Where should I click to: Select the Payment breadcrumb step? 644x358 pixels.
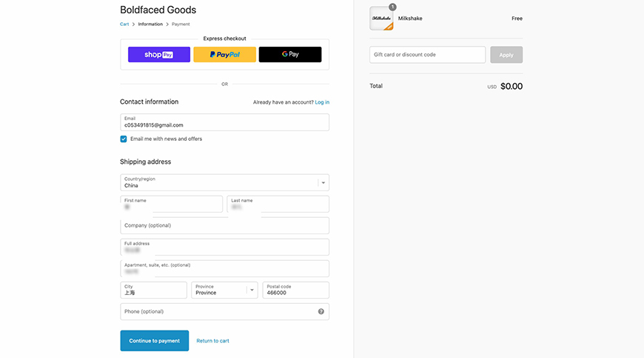[x=181, y=24]
